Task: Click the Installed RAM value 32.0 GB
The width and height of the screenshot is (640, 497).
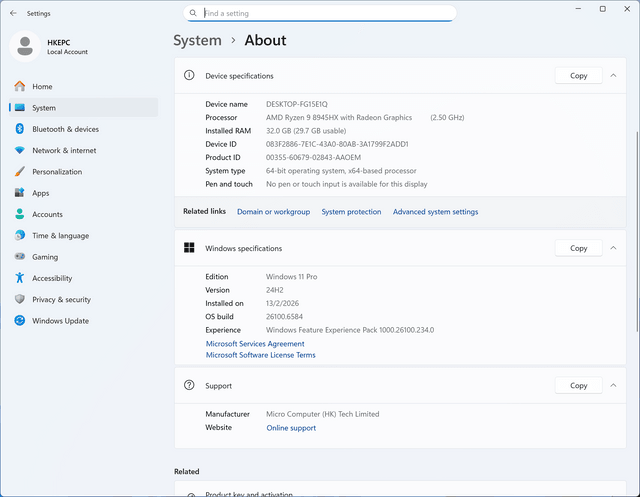Action: tap(306, 131)
